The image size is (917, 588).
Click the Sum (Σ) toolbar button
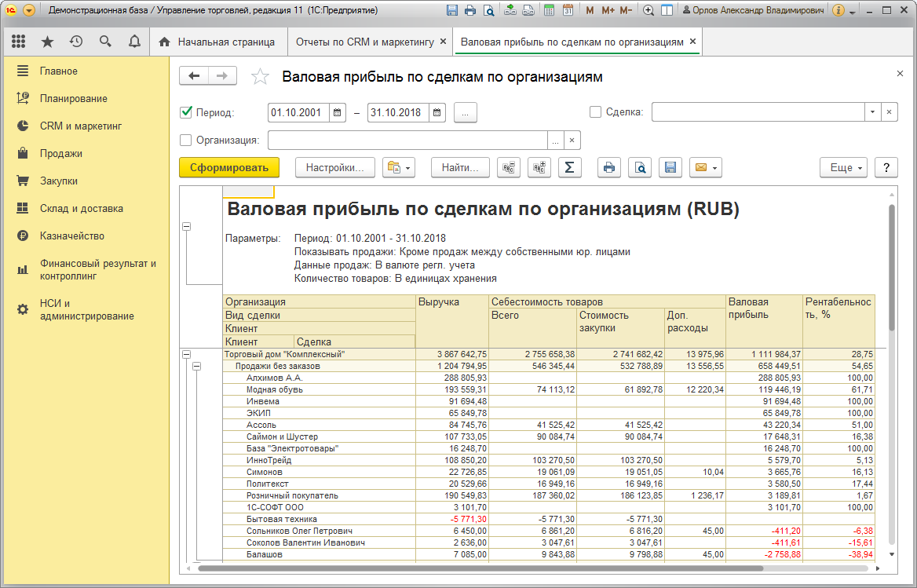pos(570,168)
